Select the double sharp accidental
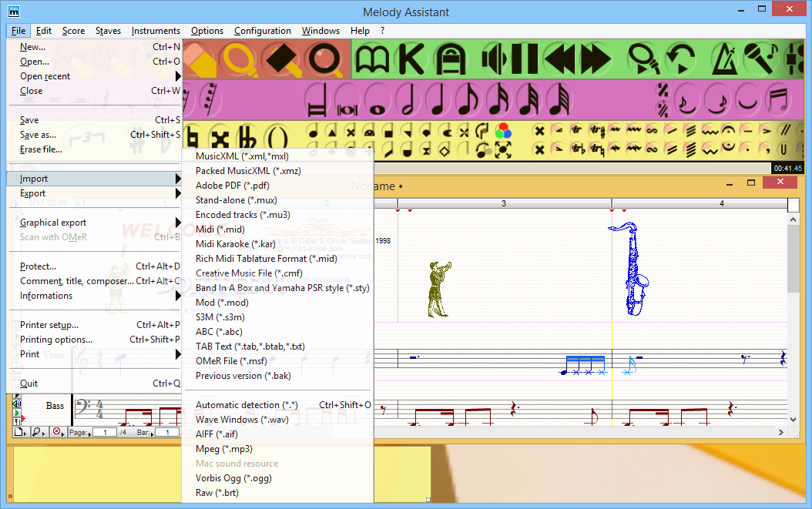The height and width of the screenshot is (509, 812). click(220, 139)
